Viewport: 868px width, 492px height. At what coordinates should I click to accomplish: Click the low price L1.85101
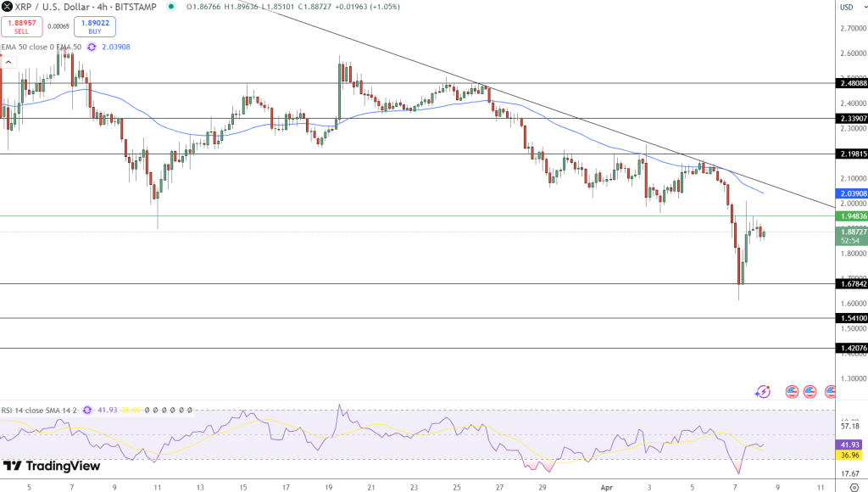click(x=277, y=7)
